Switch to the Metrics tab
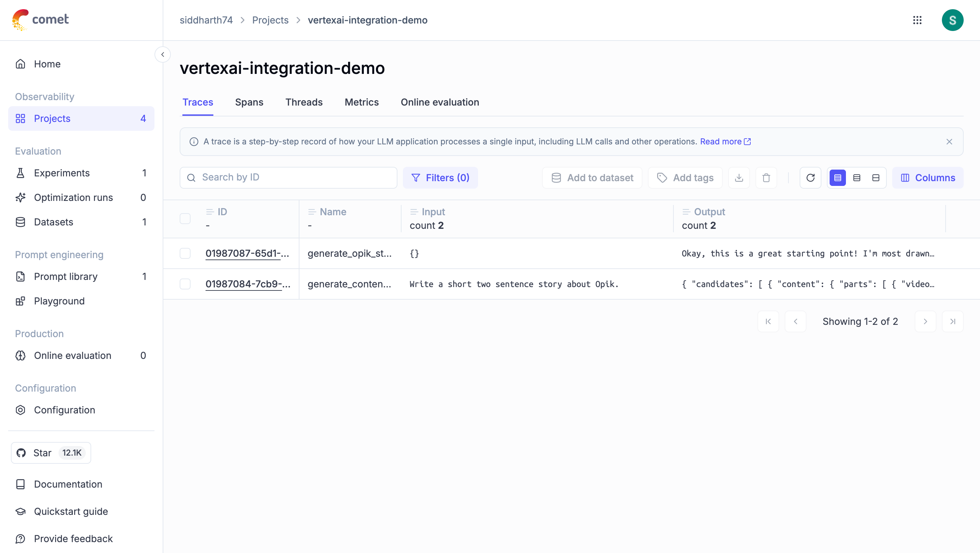This screenshot has height=553, width=980. pos(361,102)
